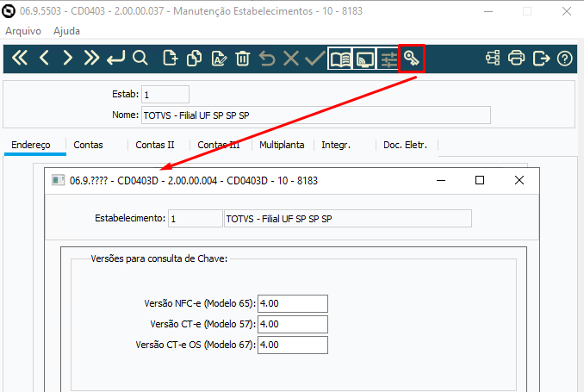Switch to the Contas III tab
Screen dimensions: 584x392
coord(219,145)
